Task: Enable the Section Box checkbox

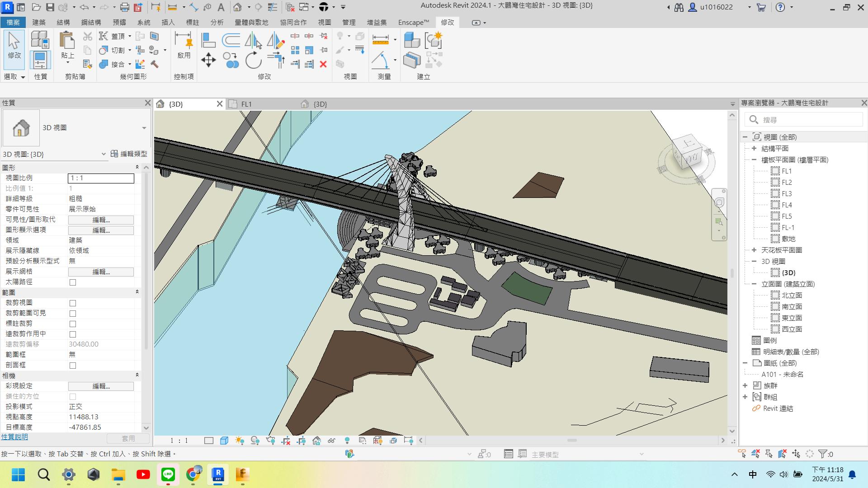Action: pyautogui.click(x=73, y=366)
